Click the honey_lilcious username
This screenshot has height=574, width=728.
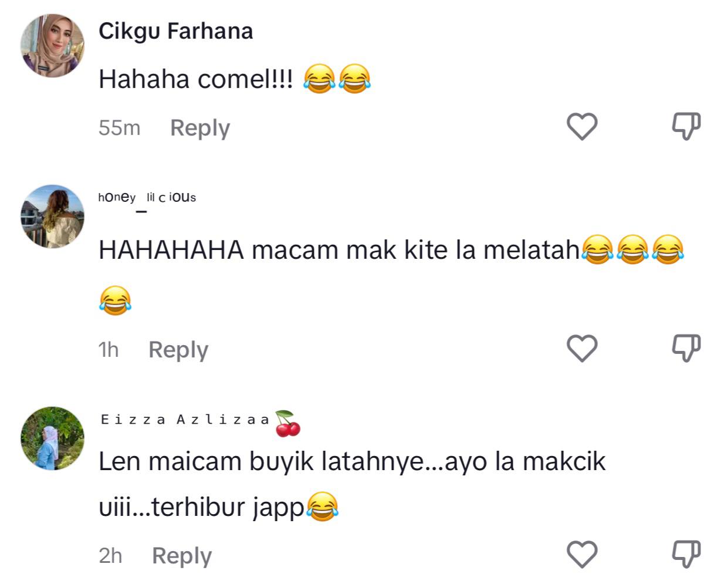point(147,198)
